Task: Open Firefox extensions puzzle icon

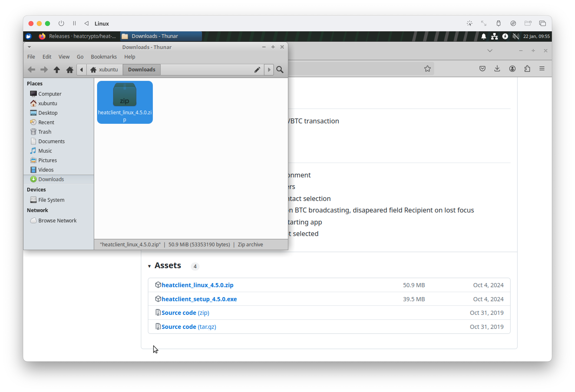Action: tap(527, 69)
